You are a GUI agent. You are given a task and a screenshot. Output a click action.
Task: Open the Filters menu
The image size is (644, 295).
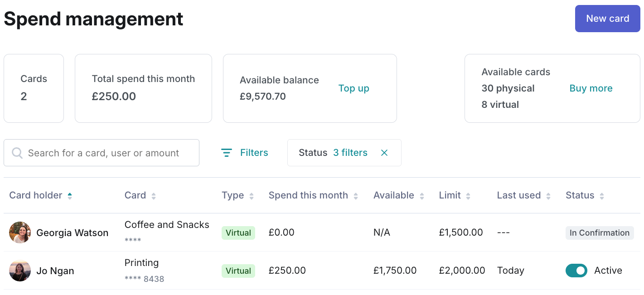[x=254, y=153]
